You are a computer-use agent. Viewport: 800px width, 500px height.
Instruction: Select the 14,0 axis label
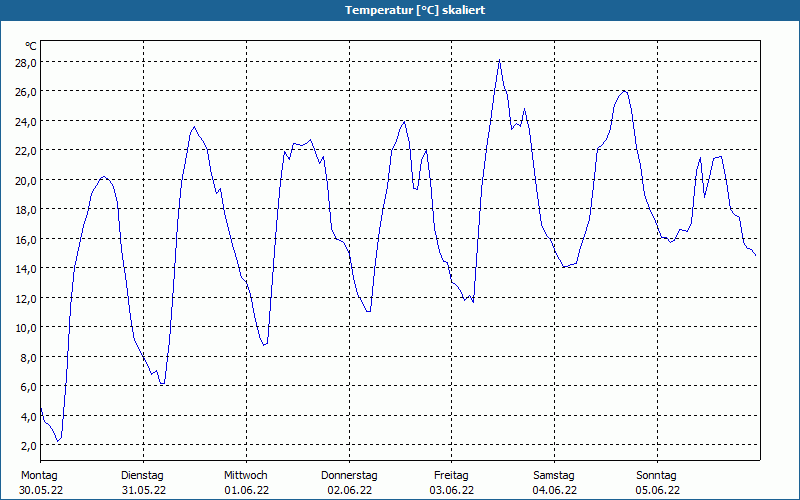pyautogui.click(x=26, y=269)
